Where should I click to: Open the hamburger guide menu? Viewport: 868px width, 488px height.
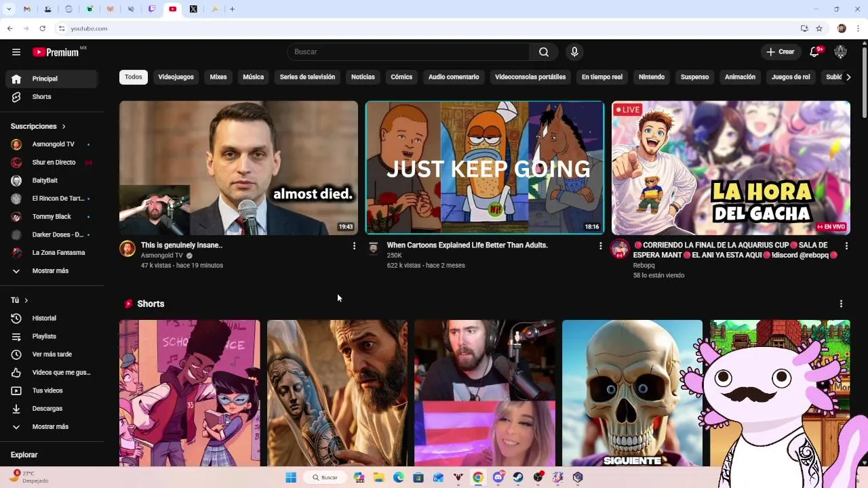point(16,52)
